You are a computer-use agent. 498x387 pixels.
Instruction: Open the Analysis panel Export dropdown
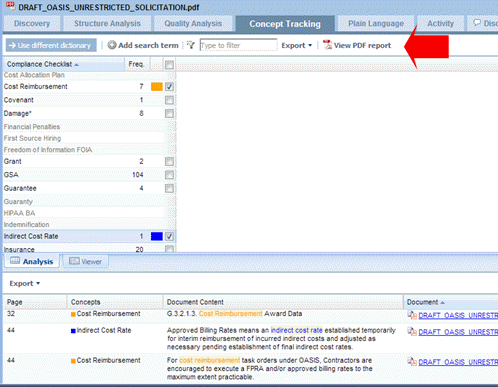pos(25,283)
